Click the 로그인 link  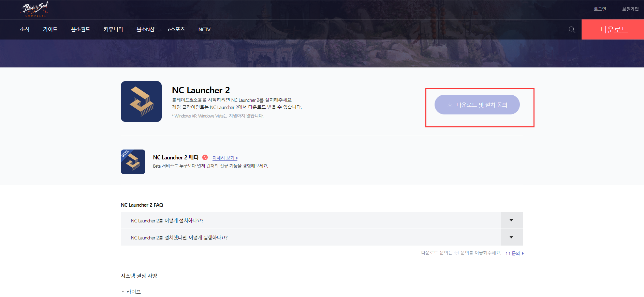(x=600, y=9)
